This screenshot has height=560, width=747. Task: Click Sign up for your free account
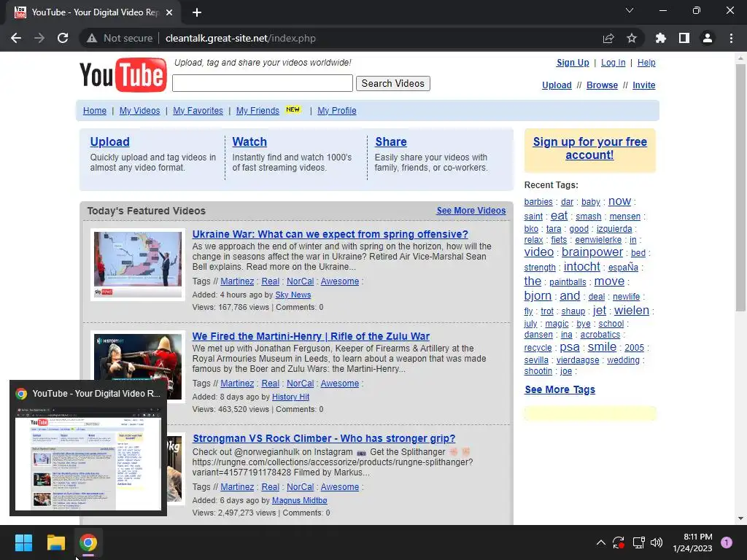[x=589, y=148]
